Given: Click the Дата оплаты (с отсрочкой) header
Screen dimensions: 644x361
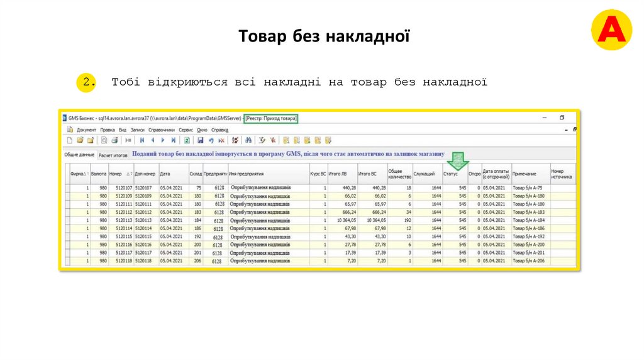Looking at the screenshot, I should point(497,174).
